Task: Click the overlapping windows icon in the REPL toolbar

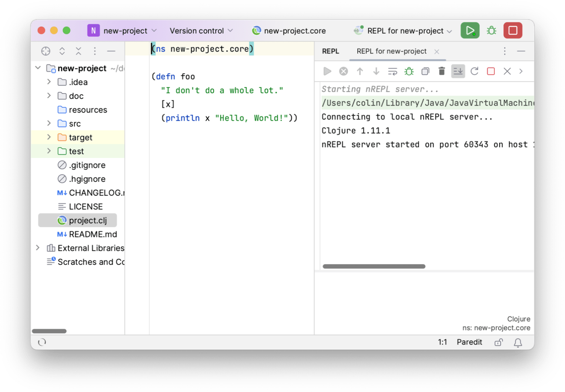Action: (x=425, y=71)
